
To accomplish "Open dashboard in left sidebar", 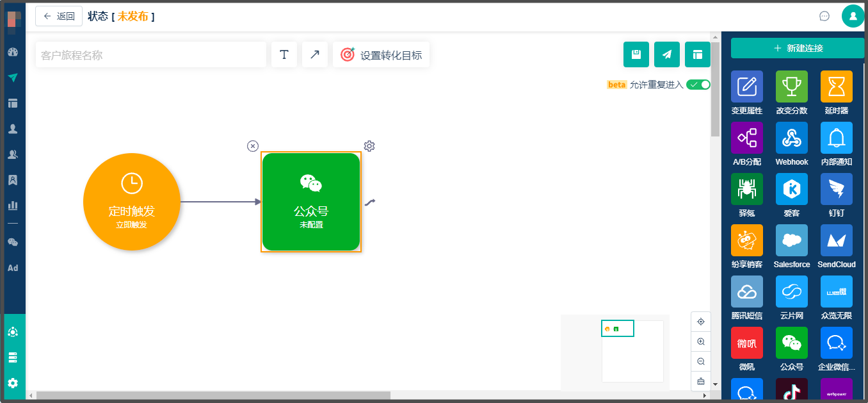I will (x=13, y=52).
